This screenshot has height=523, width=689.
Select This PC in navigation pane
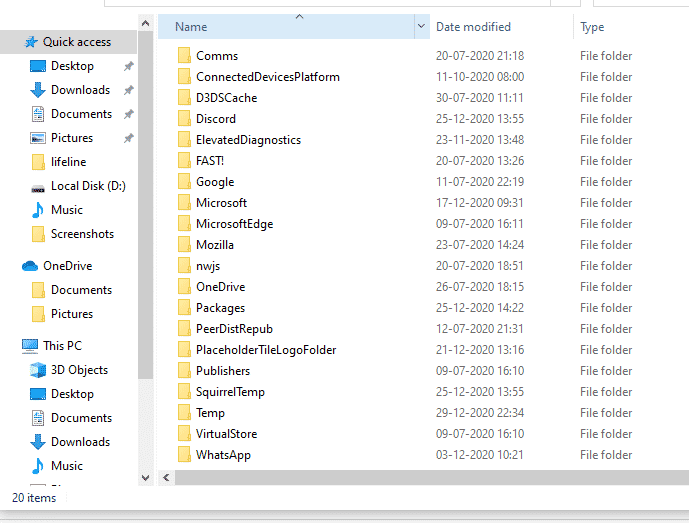point(62,346)
